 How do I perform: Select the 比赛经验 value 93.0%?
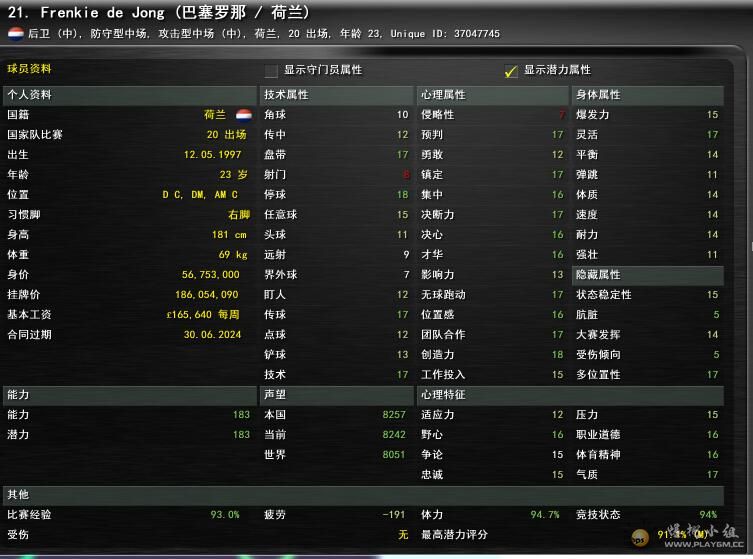pos(225,515)
